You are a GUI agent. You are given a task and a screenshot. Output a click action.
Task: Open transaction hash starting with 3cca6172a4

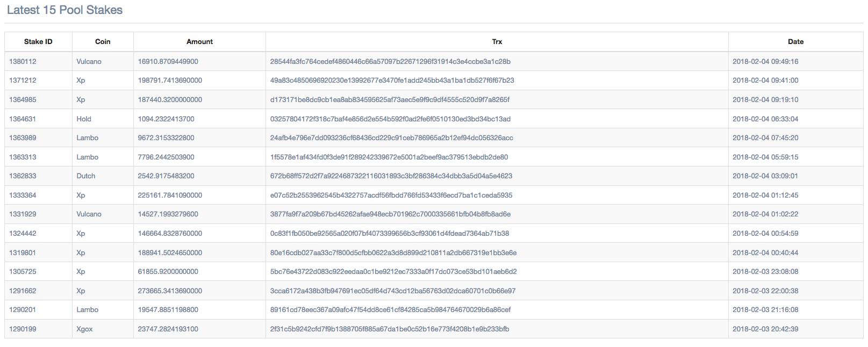tap(393, 291)
